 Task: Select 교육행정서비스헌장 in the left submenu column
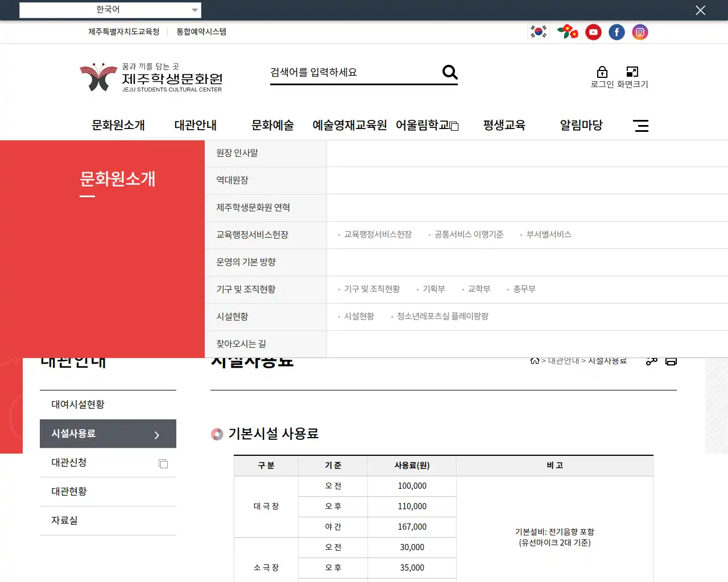(266, 235)
